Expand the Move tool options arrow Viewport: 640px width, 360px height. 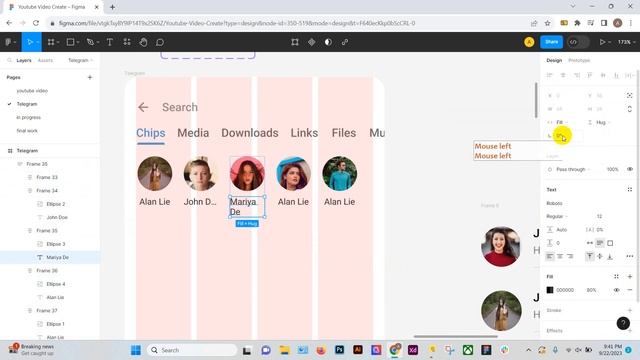coord(37,42)
